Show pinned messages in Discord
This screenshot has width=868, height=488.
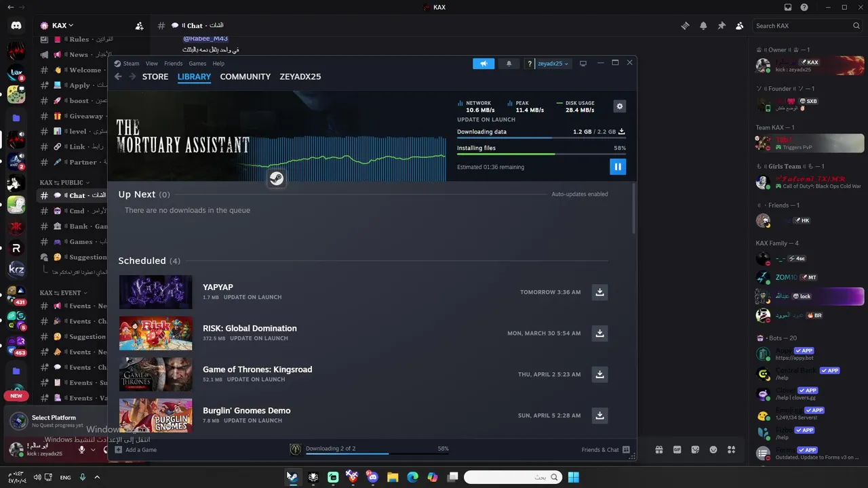click(722, 26)
